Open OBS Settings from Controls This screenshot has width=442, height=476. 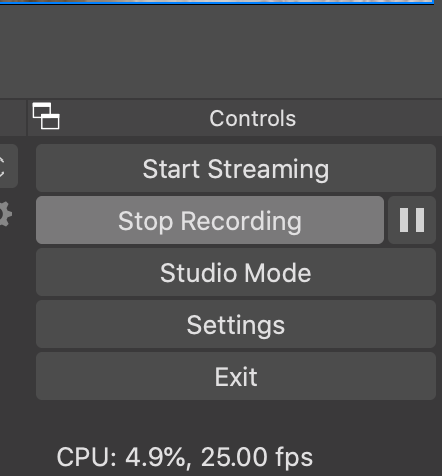pos(236,324)
